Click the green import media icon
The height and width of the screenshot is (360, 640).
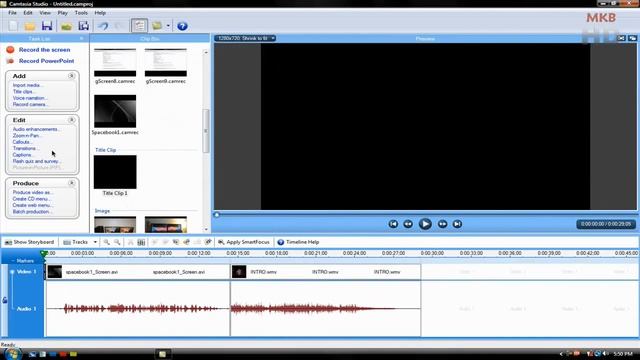(67, 26)
